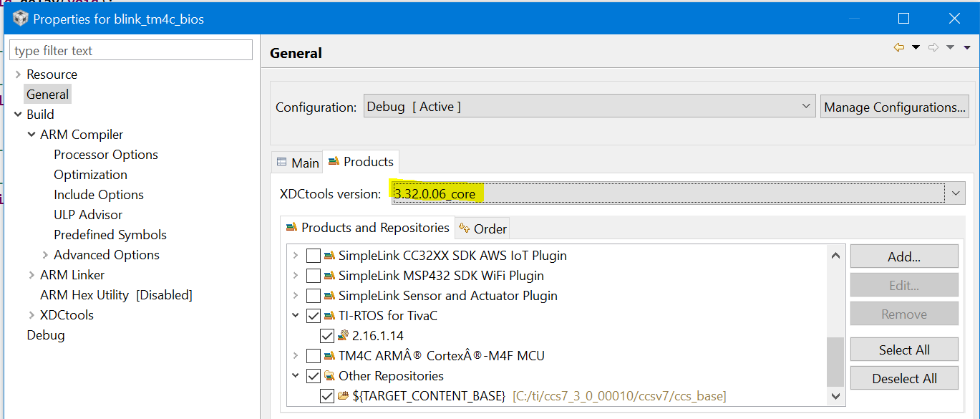Switch to the Order tab

pos(483,228)
